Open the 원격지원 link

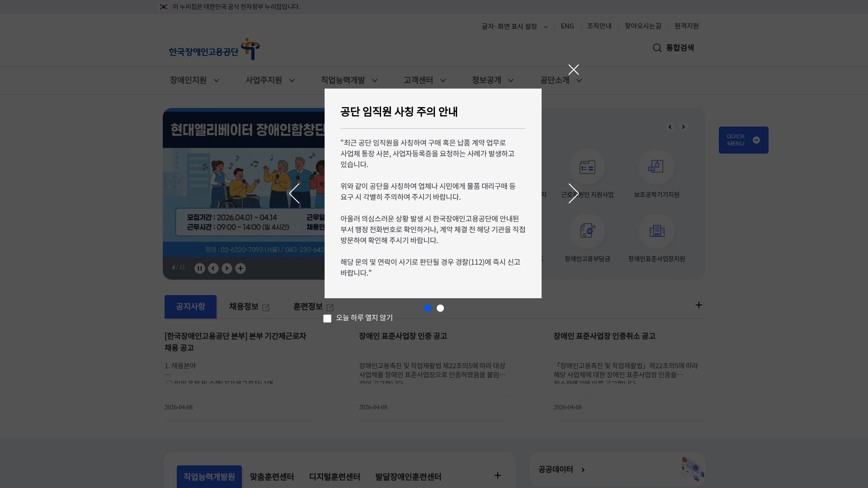click(686, 26)
